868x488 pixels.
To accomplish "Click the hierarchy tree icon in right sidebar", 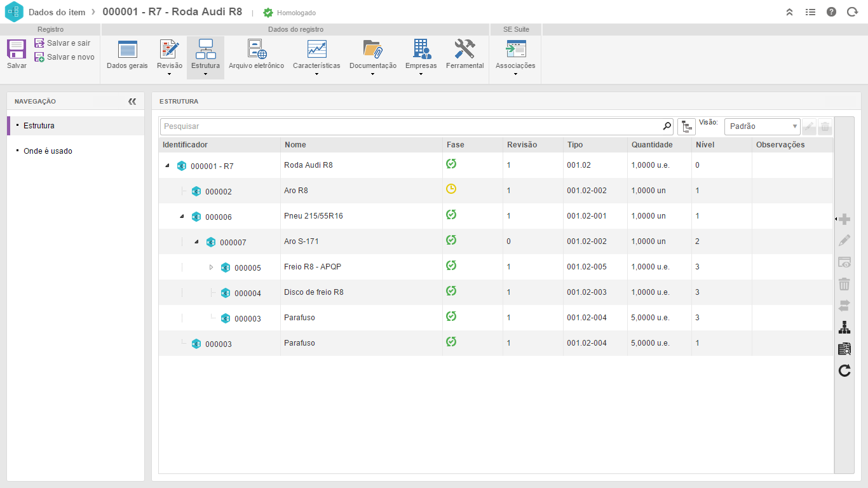I will pyautogui.click(x=844, y=327).
